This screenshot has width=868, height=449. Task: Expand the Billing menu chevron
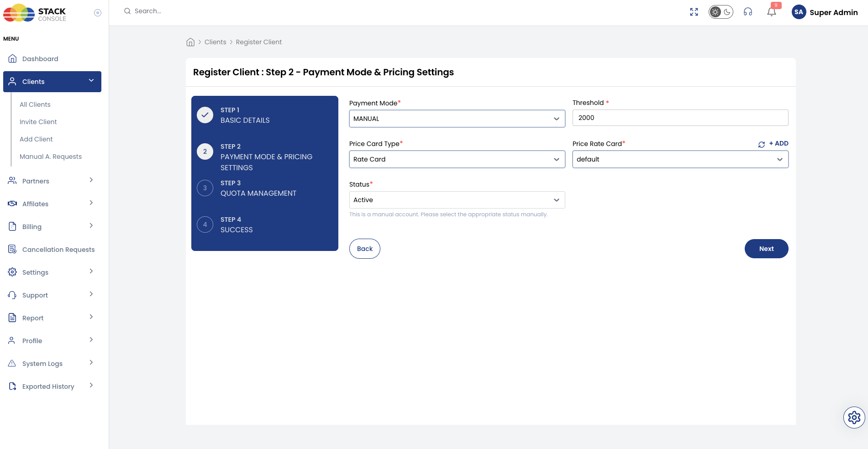tap(91, 225)
